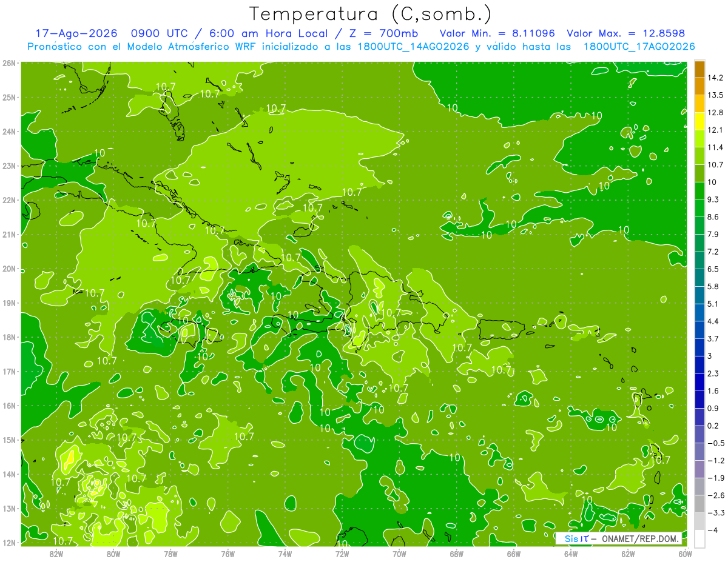Click the '5.8' color scale value
728x562 pixels.
(713, 286)
